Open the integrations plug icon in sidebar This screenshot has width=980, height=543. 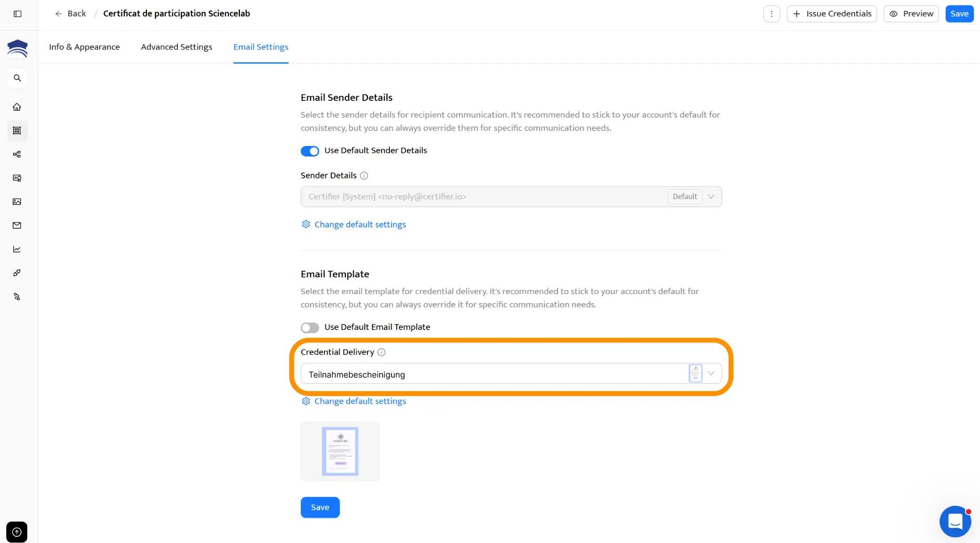(17, 273)
